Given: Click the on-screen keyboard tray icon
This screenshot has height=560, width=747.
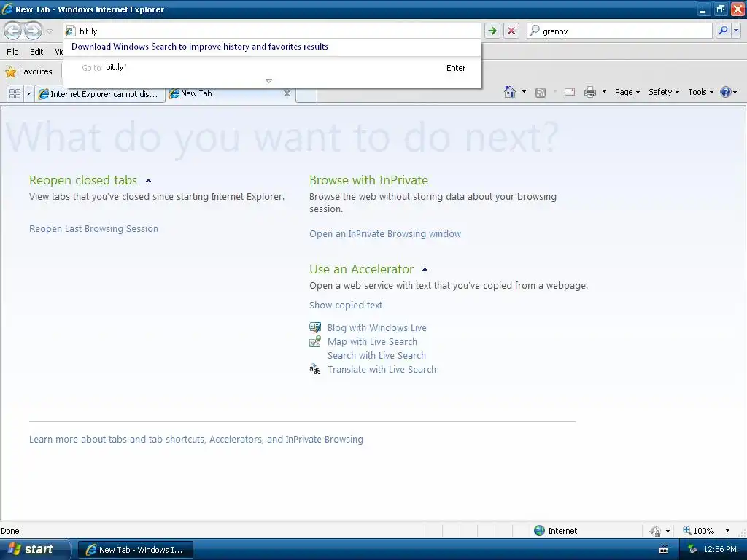Looking at the screenshot, I should [664, 550].
